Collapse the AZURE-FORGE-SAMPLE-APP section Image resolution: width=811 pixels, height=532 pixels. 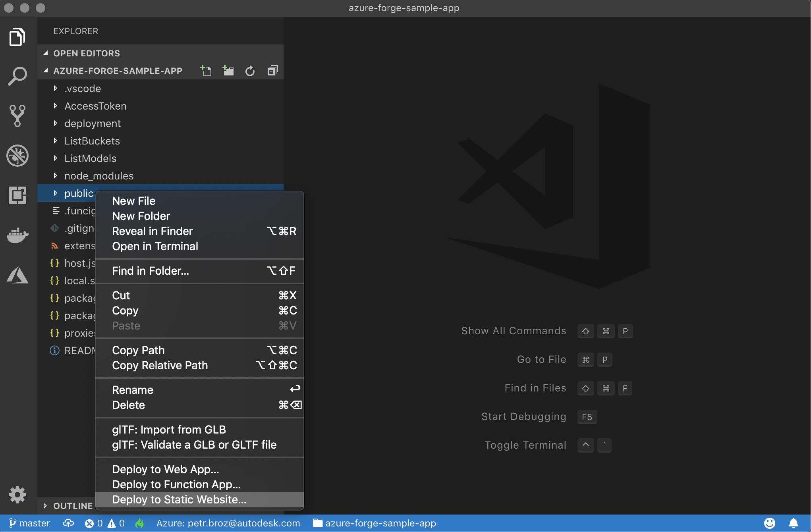tap(118, 71)
